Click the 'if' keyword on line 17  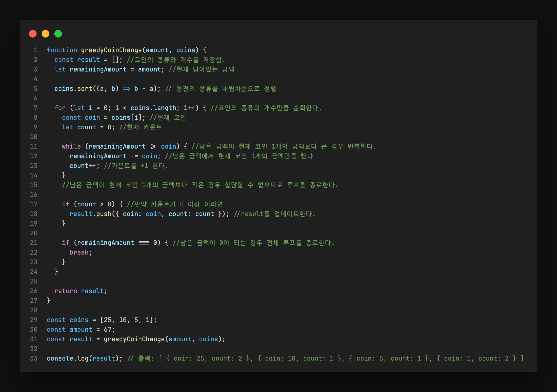pos(65,204)
